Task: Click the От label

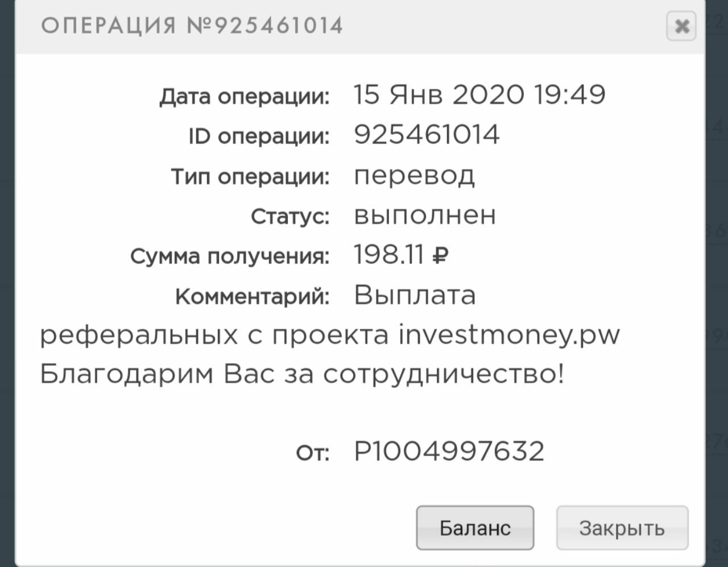Action: tap(312, 453)
